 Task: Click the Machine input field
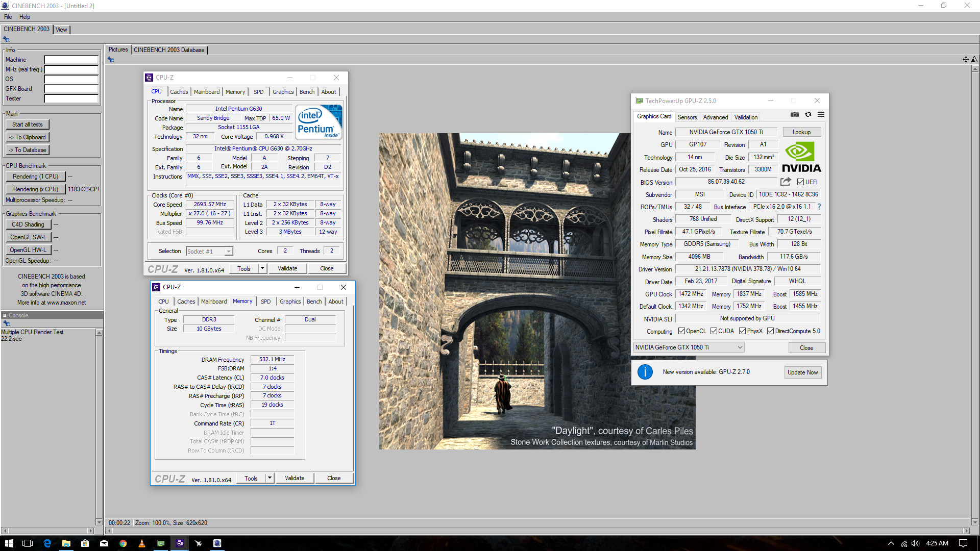tap(71, 60)
